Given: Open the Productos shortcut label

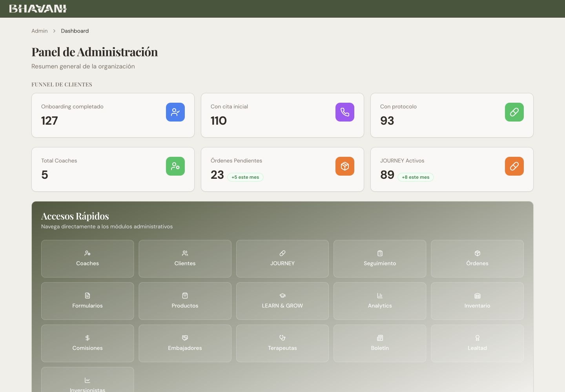Looking at the screenshot, I should pos(185,306).
